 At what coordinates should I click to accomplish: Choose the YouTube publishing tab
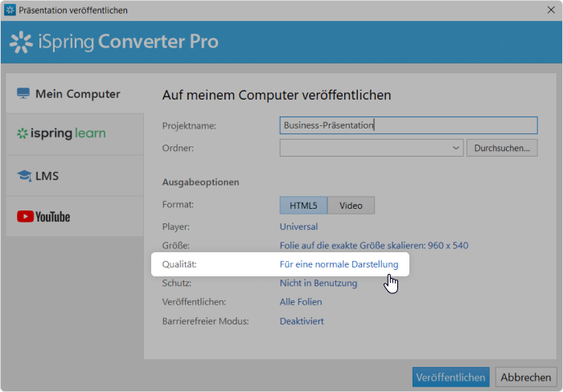tap(75, 217)
